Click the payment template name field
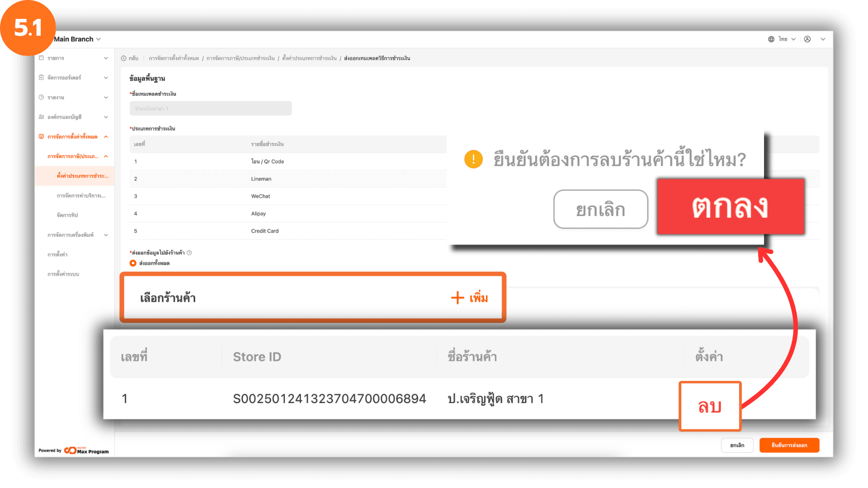Screen dimensions: 868x488 coord(211,108)
